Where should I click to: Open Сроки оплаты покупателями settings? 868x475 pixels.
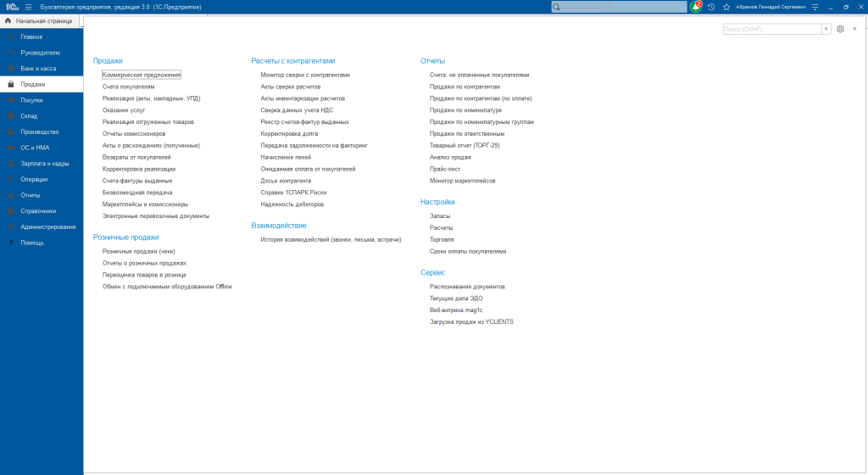pyautogui.click(x=468, y=251)
